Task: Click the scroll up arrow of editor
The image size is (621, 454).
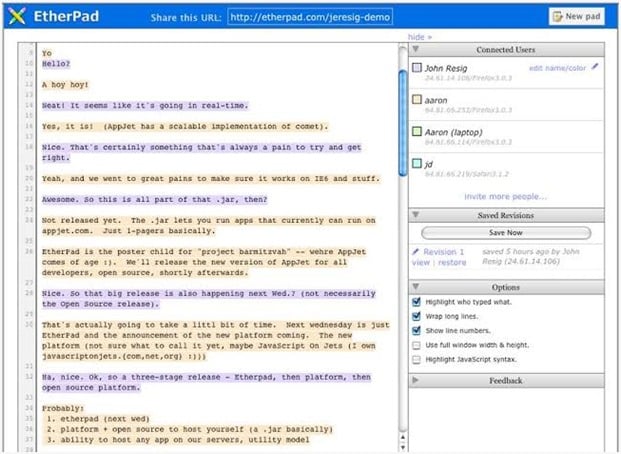Action: point(403,437)
